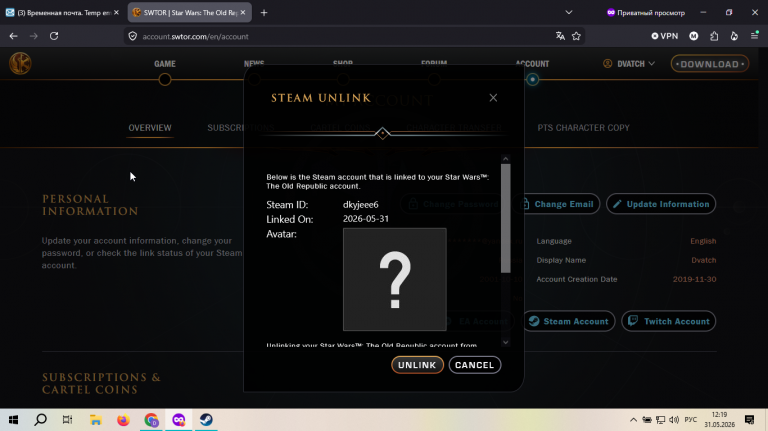This screenshot has width=768, height=431.
Task: Open File Explorer from taskbar
Action: coord(96,420)
